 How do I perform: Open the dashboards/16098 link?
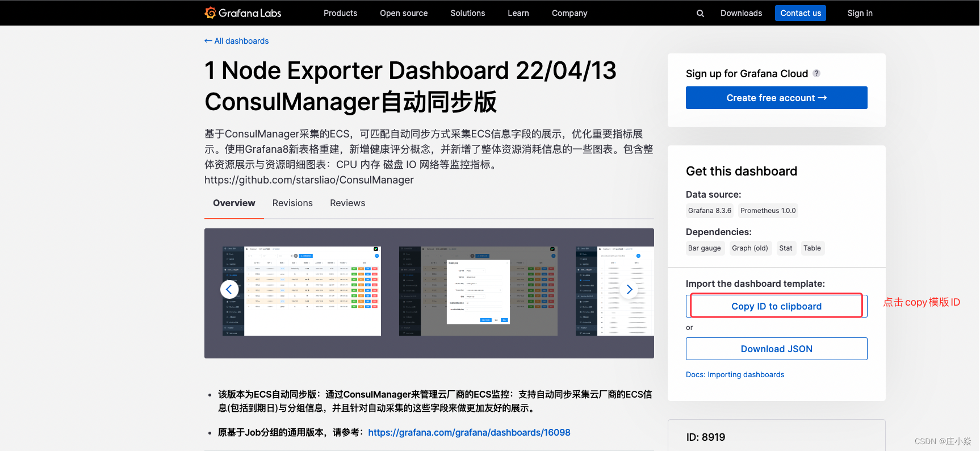[x=469, y=432]
